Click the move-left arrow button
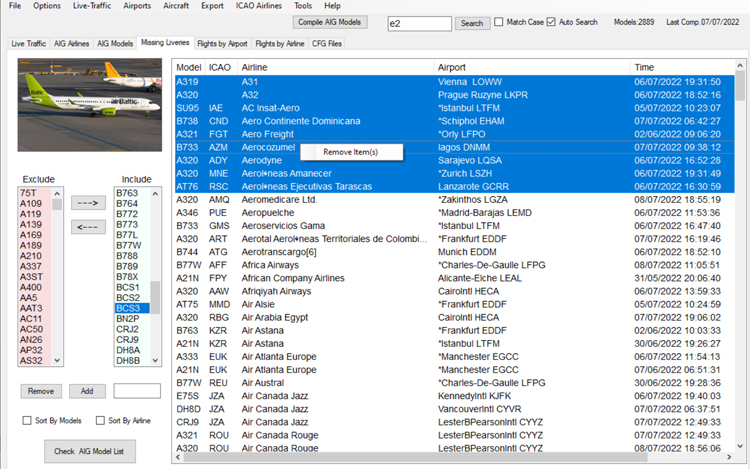This screenshot has width=750, height=469. click(88, 227)
